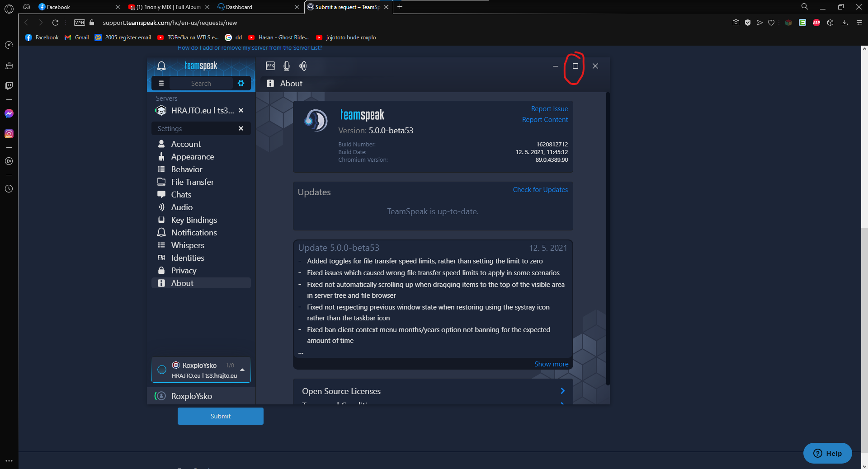Viewport: 868px width, 469px height.
Task: Toggle the speaker mute icon
Action: (303, 66)
